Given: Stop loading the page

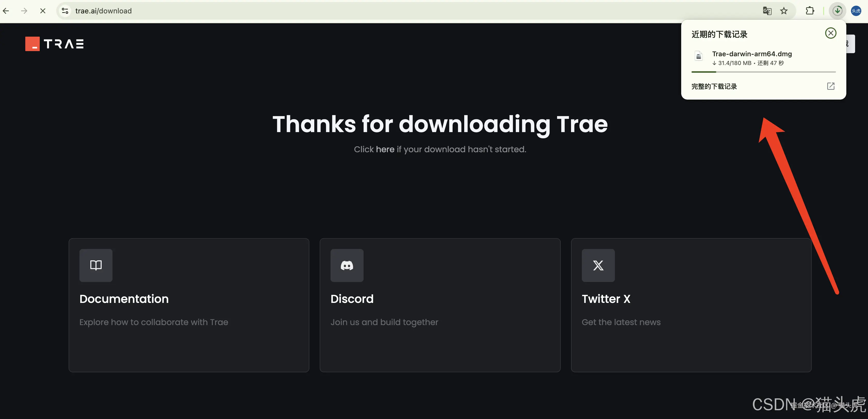Looking at the screenshot, I should click(43, 11).
